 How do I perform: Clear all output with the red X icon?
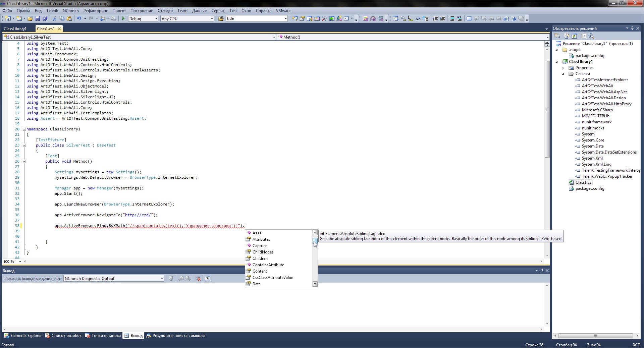tap(198, 279)
